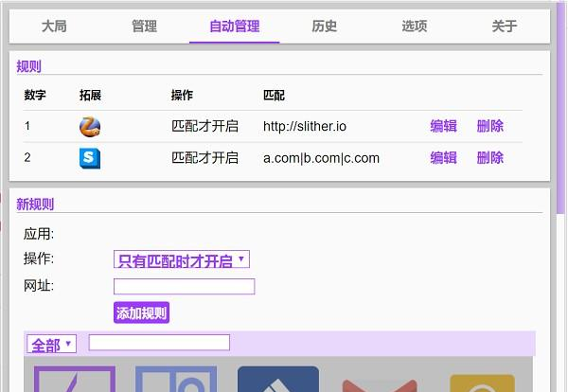
Task: Click the http://slither.io match text
Action: [305, 126]
